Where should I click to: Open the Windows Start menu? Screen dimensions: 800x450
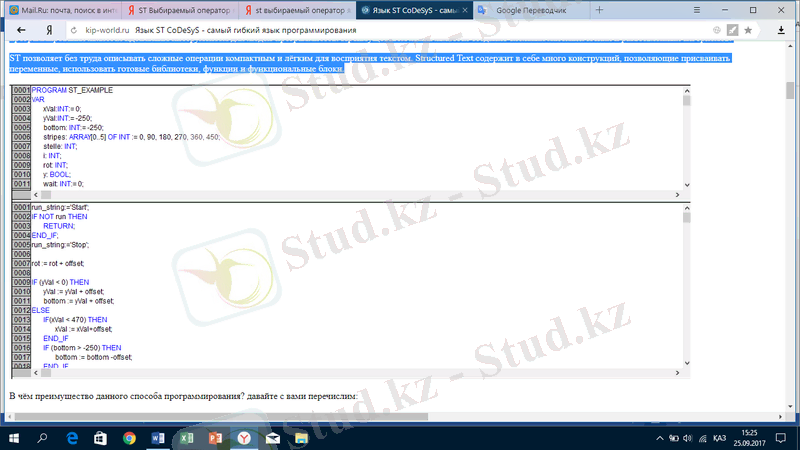pos(14,438)
